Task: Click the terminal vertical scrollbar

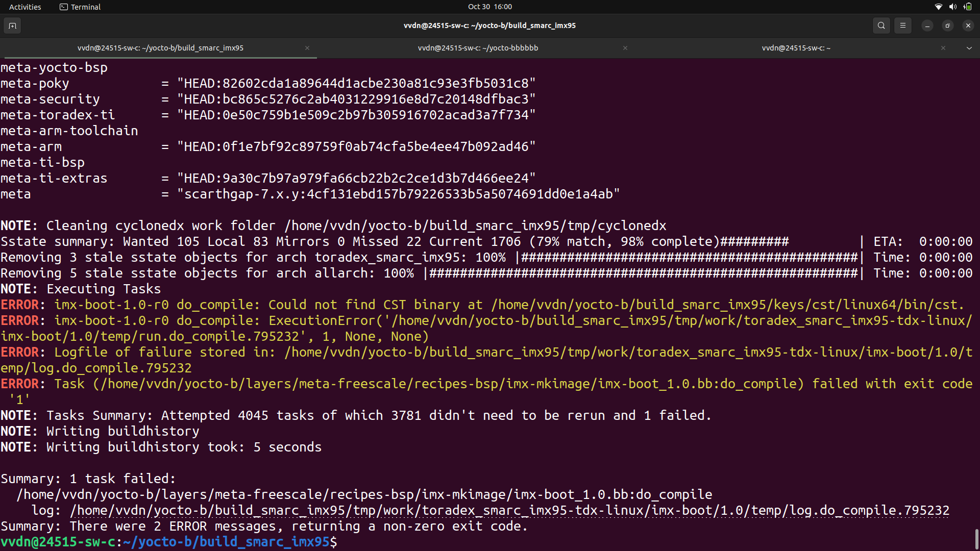Action: [976, 538]
